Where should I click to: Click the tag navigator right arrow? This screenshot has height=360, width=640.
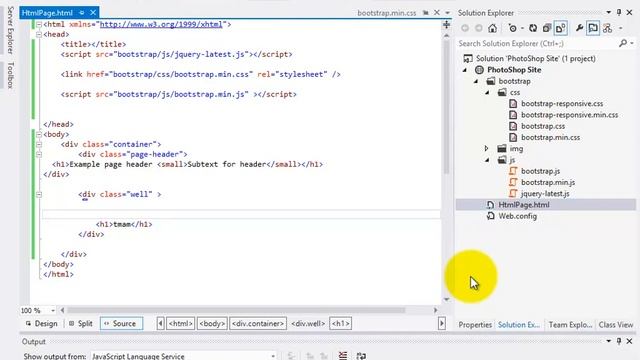coord(442,324)
